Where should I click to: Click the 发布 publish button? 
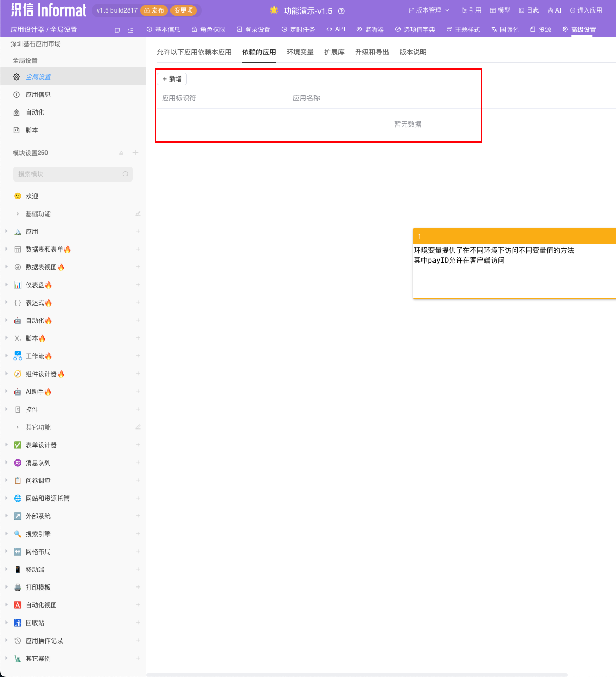tap(154, 10)
